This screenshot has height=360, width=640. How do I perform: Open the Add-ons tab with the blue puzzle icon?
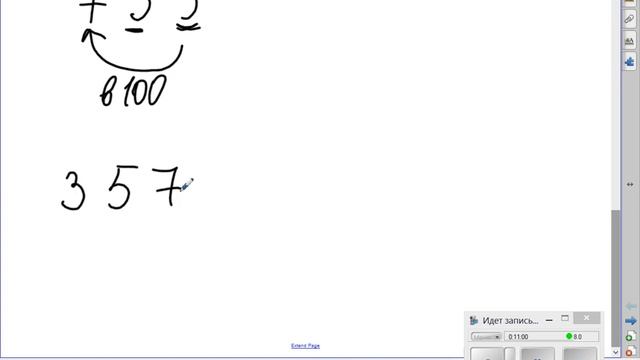coord(629,62)
